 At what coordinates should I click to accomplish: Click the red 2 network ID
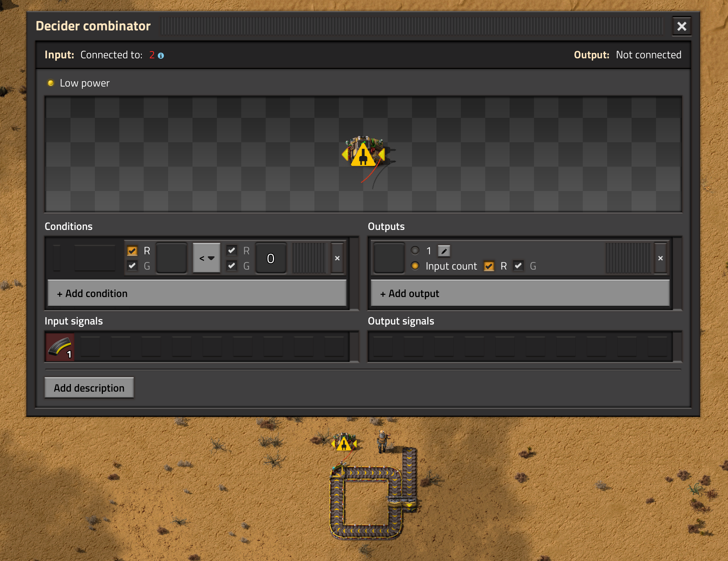pos(152,55)
